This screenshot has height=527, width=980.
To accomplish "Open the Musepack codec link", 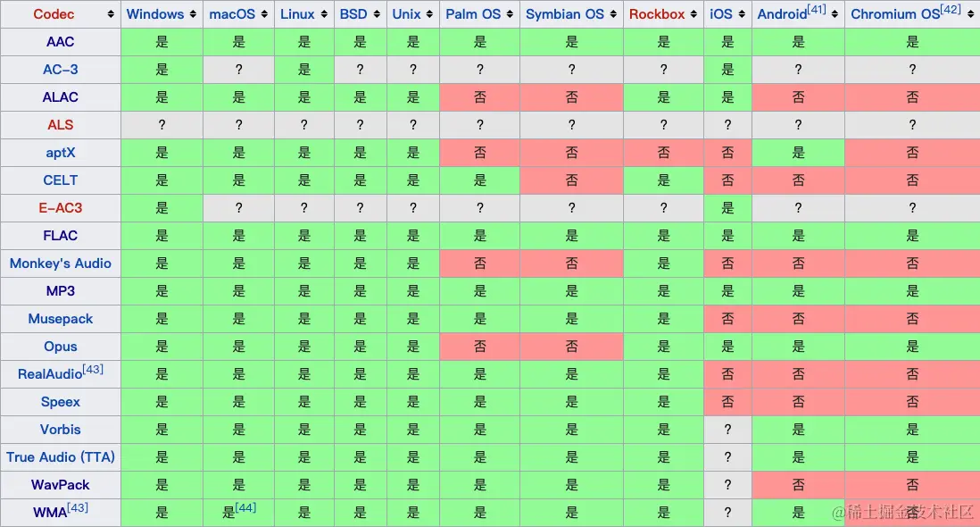I will (x=60, y=319).
